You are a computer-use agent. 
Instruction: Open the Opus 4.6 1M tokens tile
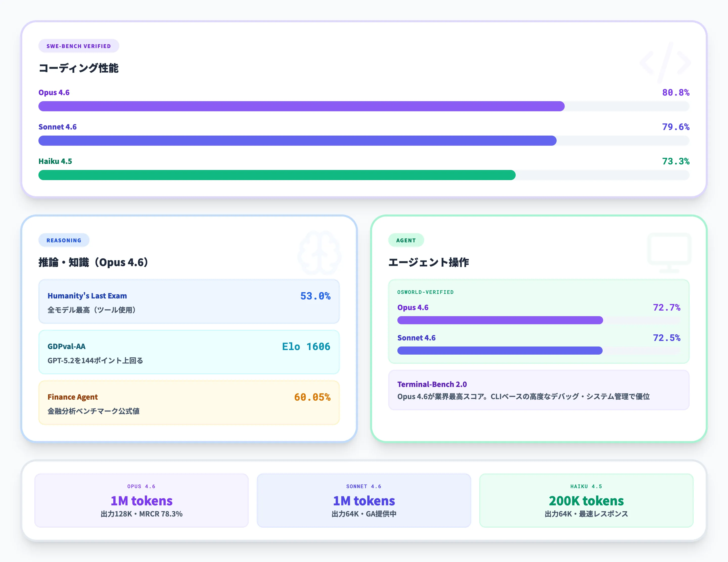(x=141, y=500)
